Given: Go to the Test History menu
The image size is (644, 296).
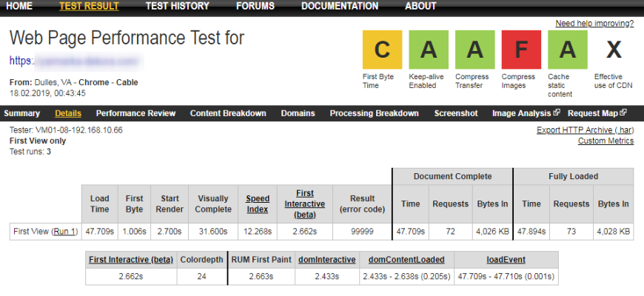Looking at the screenshot, I should pyautogui.click(x=177, y=6).
